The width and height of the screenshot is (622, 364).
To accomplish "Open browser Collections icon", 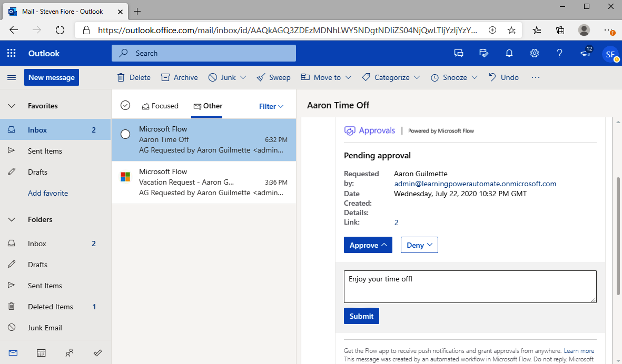I will point(560,30).
